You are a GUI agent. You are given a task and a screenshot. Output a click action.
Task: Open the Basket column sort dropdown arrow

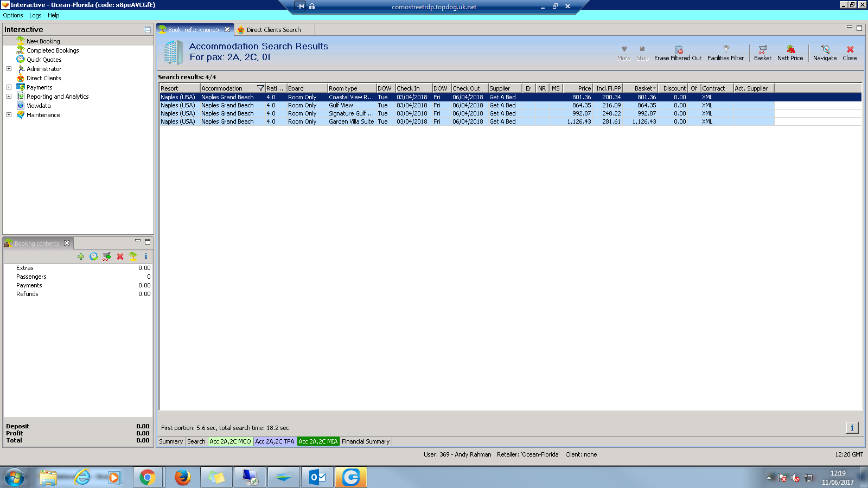pyautogui.click(x=654, y=88)
